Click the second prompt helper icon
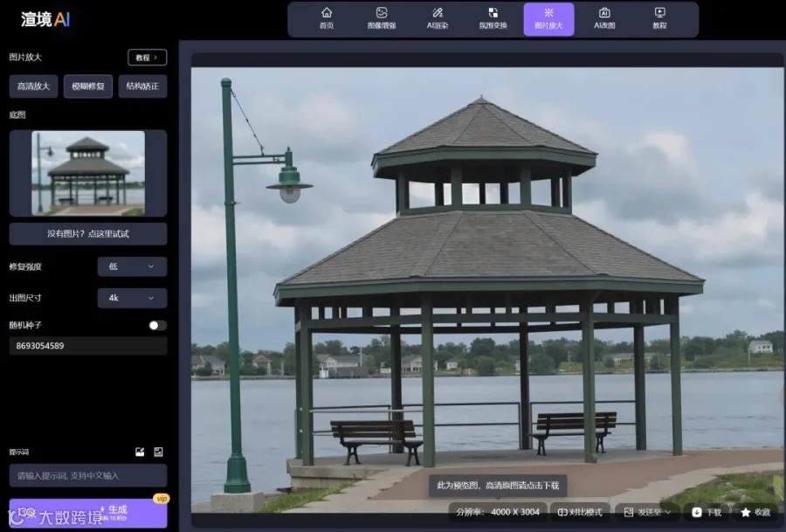 pyautogui.click(x=158, y=452)
